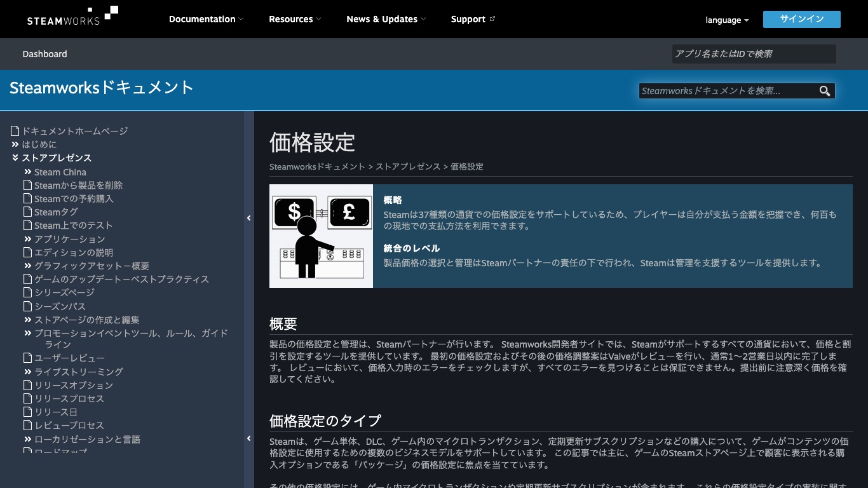The height and width of the screenshot is (488, 868).
Task: Click the page icon beside シーズンパス
Action: click(27, 306)
